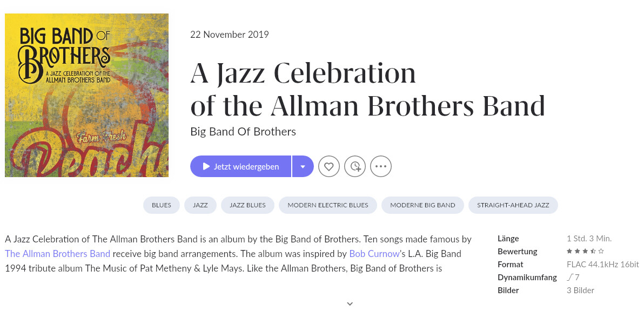
Task: Follow the Bob Curnow link
Action: pos(374,254)
